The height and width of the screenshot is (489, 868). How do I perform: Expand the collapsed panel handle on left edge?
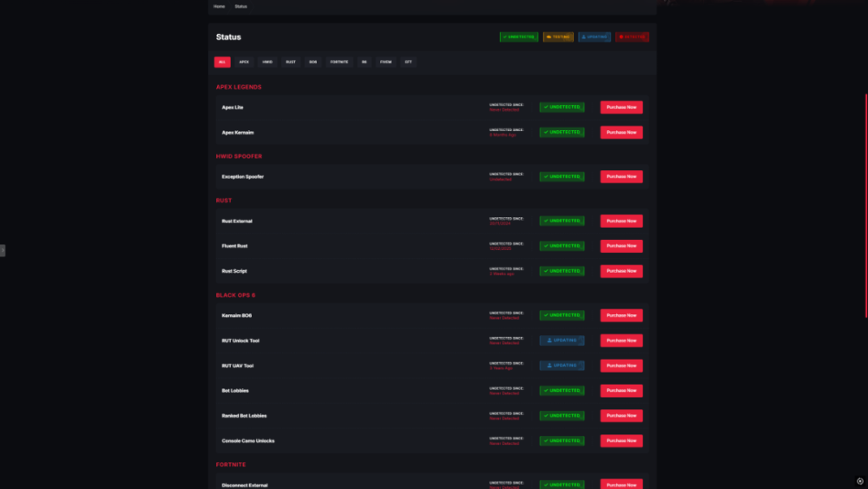[3, 250]
